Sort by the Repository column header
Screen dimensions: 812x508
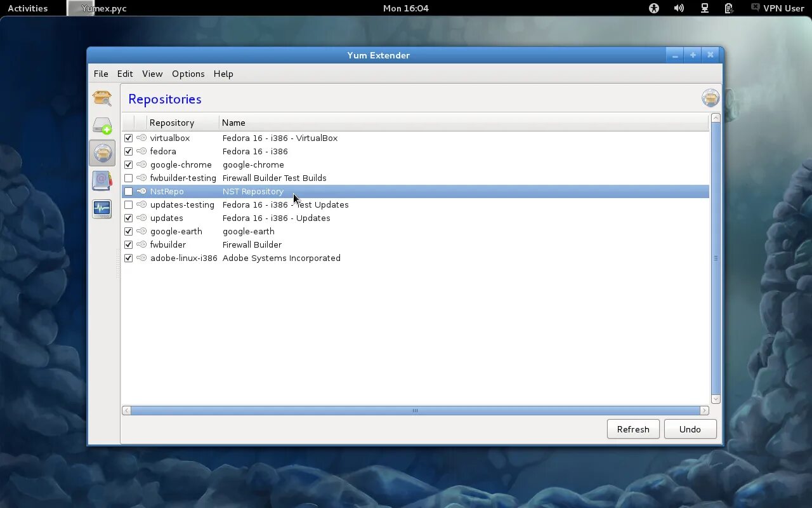coord(183,123)
